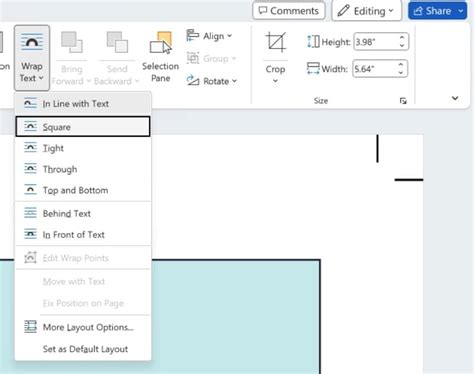Click the In Line with Text icon

30,103
